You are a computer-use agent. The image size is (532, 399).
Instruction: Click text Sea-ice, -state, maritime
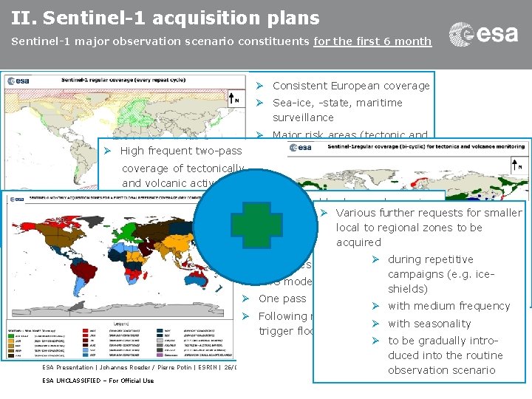(338, 103)
